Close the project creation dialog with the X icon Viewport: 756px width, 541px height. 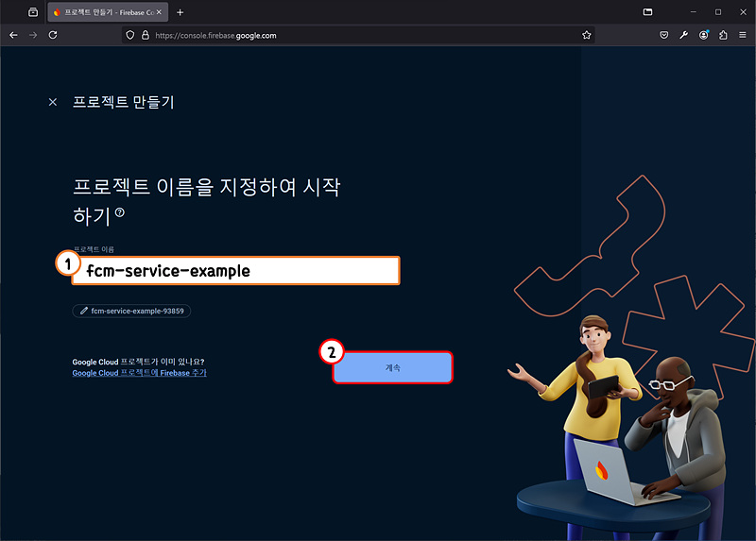point(53,102)
